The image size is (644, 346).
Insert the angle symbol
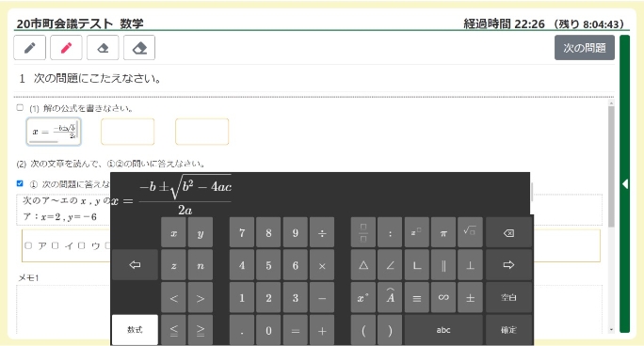click(390, 265)
